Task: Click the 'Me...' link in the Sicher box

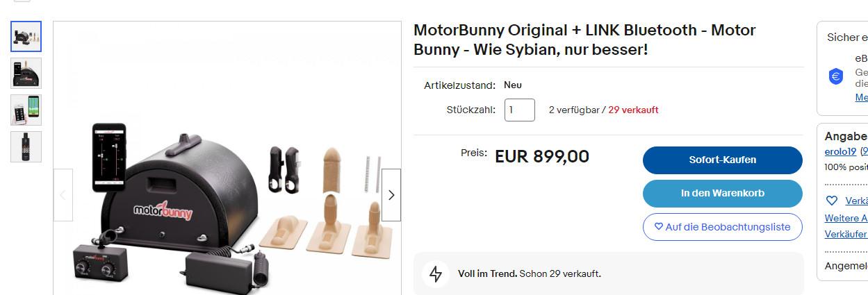Action: 861,97
